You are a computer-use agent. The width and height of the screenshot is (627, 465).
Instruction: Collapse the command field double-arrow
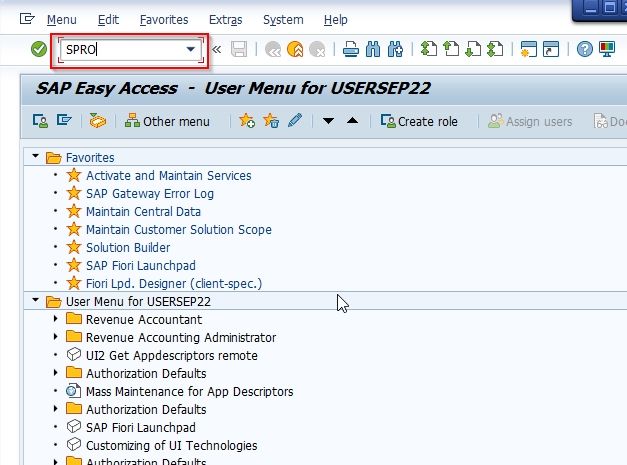[217, 50]
